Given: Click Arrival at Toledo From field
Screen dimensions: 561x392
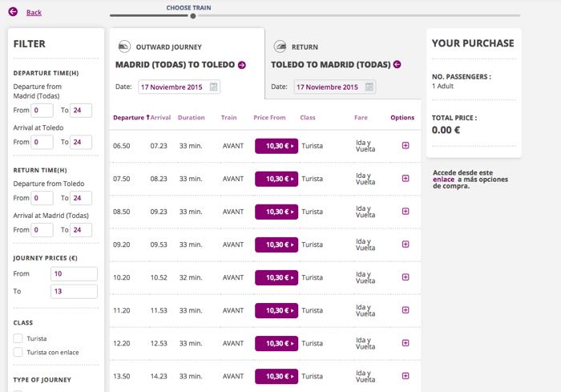Looking at the screenshot, I should [x=42, y=142].
